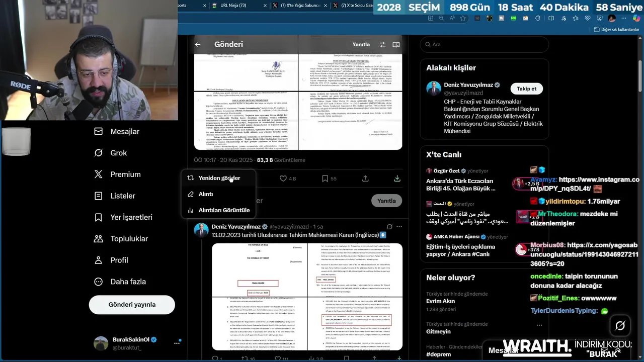The height and width of the screenshot is (362, 644).
Task: Open the arbitration award document image in reply
Action: (x=307, y=297)
